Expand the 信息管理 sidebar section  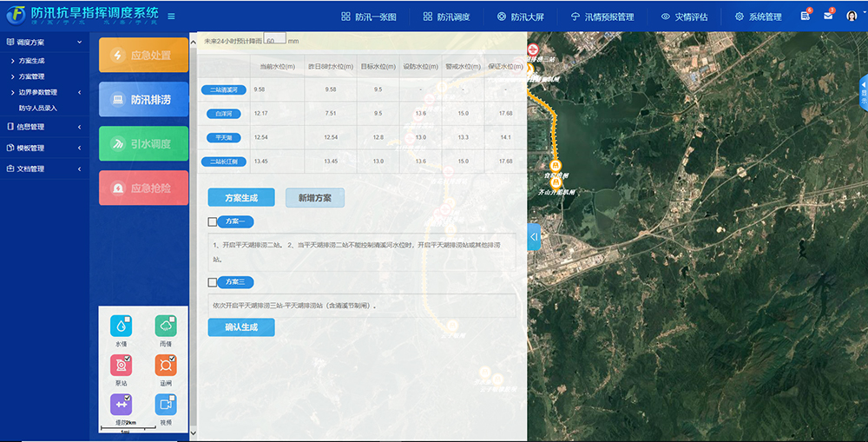point(79,127)
